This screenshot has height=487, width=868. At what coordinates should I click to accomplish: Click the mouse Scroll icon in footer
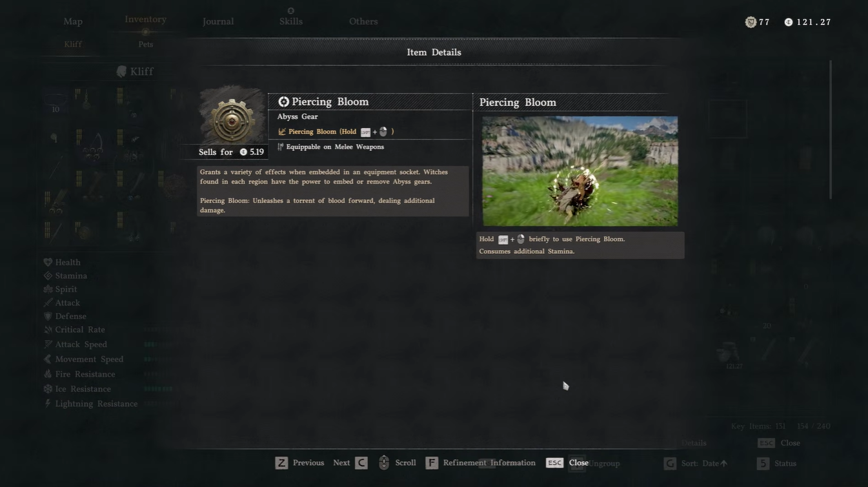click(384, 463)
